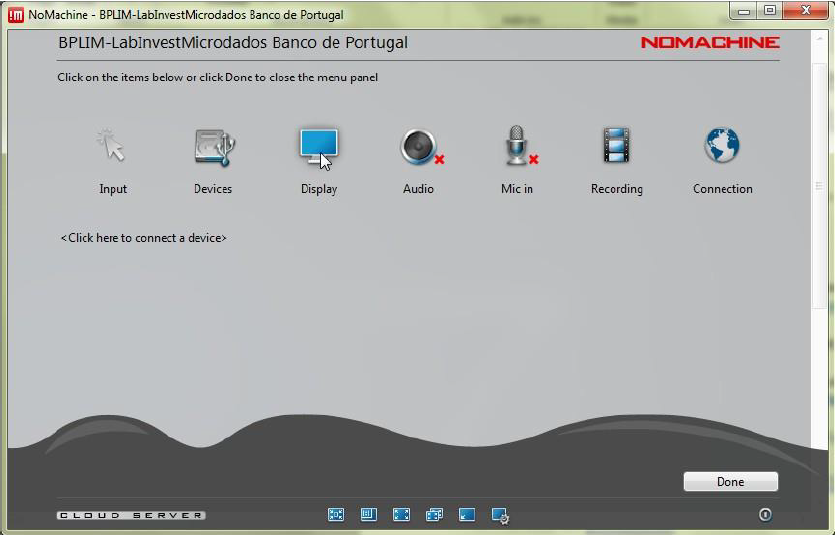The image size is (835, 535).
Task: Click the 'Click here to connect a device' link
Action: 144,238
